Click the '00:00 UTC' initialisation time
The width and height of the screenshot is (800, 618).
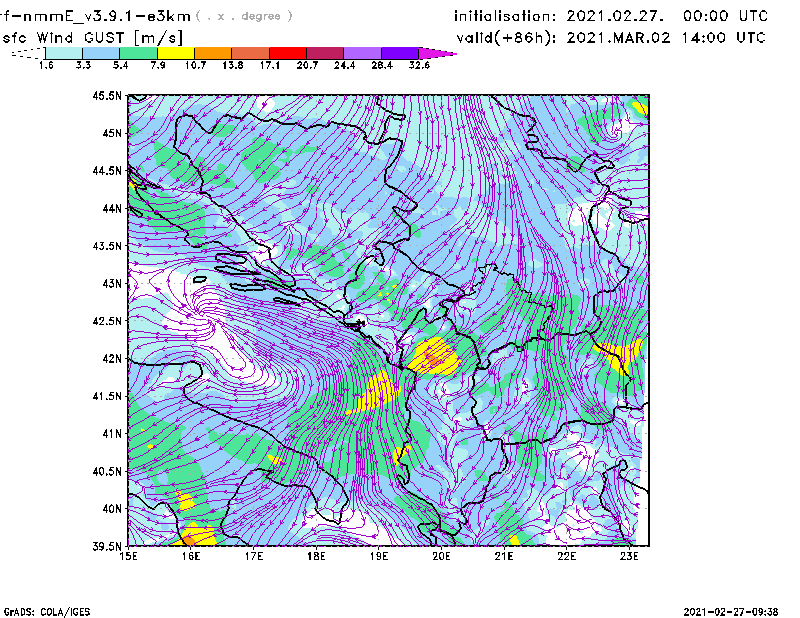[x=725, y=16]
